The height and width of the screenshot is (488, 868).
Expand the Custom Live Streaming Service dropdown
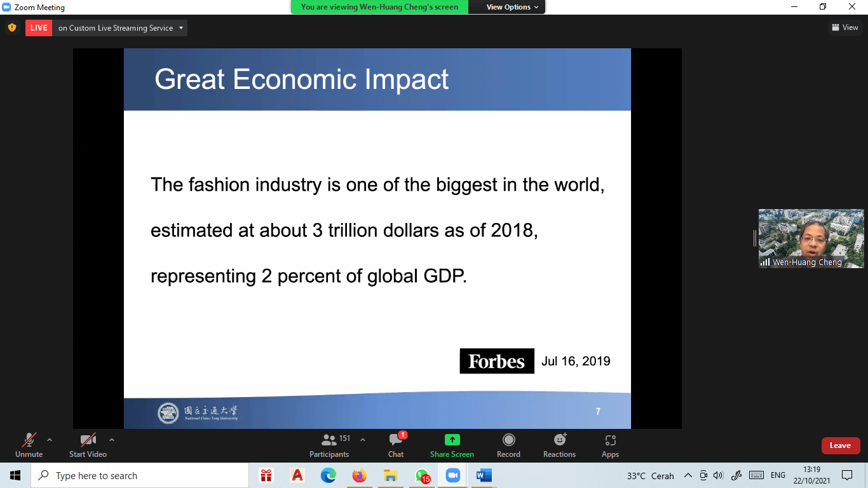[x=181, y=28]
